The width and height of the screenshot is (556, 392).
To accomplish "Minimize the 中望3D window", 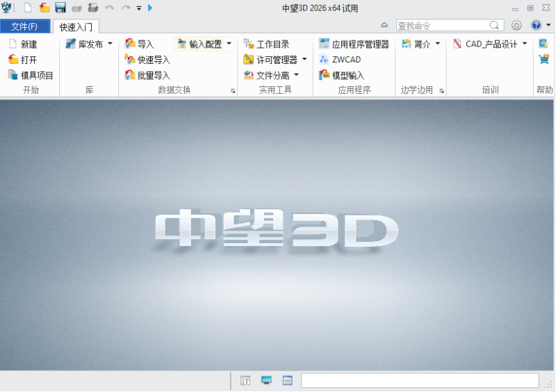I will tap(515, 9).
